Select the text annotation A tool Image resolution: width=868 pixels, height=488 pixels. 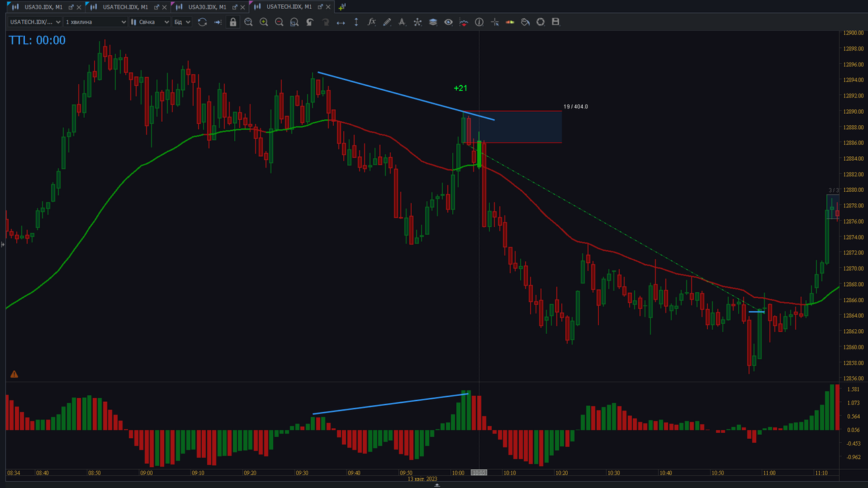pos(402,22)
